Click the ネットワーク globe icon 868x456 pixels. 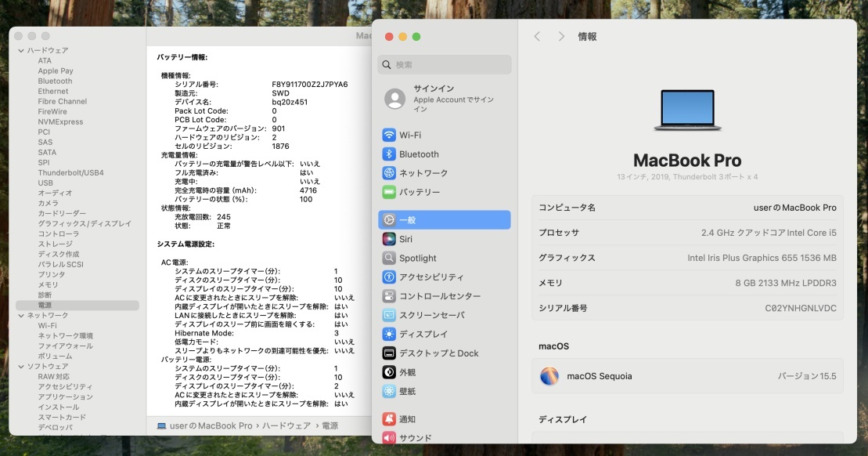(x=389, y=173)
